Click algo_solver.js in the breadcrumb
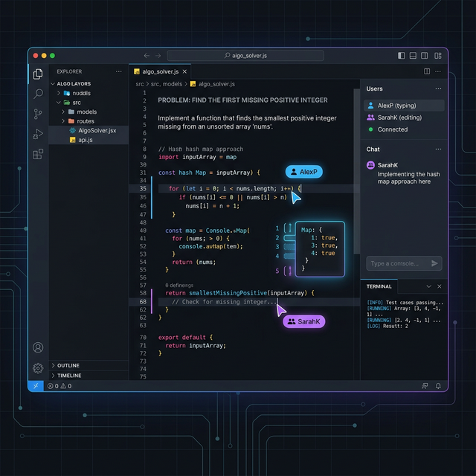The width and height of the screenshot is (476, 476). coord(216,84)
